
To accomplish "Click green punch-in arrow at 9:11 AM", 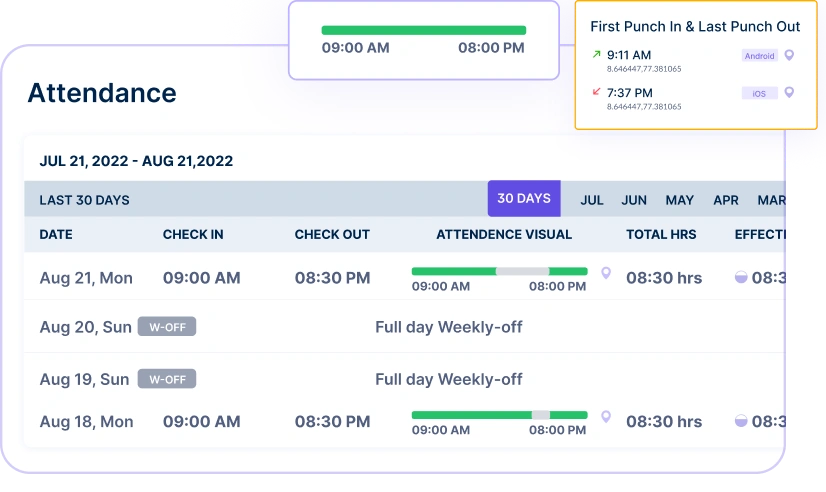I will point(597,55).
